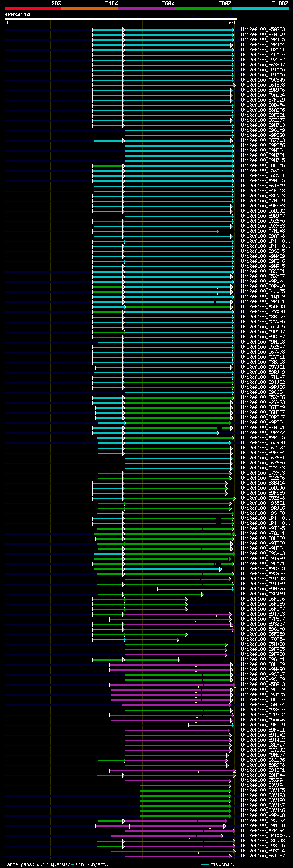Select hit UniRef100_A5CB45
Screen dimensions: 293x868
pos(263,80)
